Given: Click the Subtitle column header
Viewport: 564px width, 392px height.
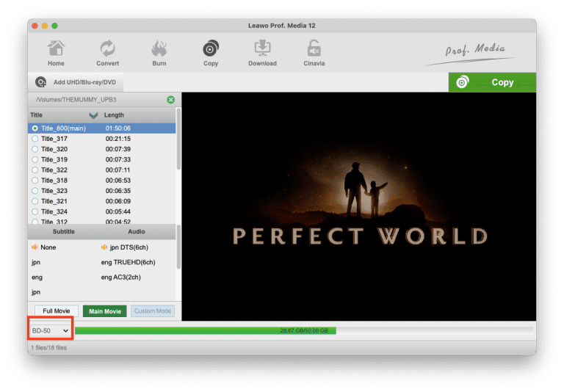Looking at the screenshot, I should [x=64, y=232].
